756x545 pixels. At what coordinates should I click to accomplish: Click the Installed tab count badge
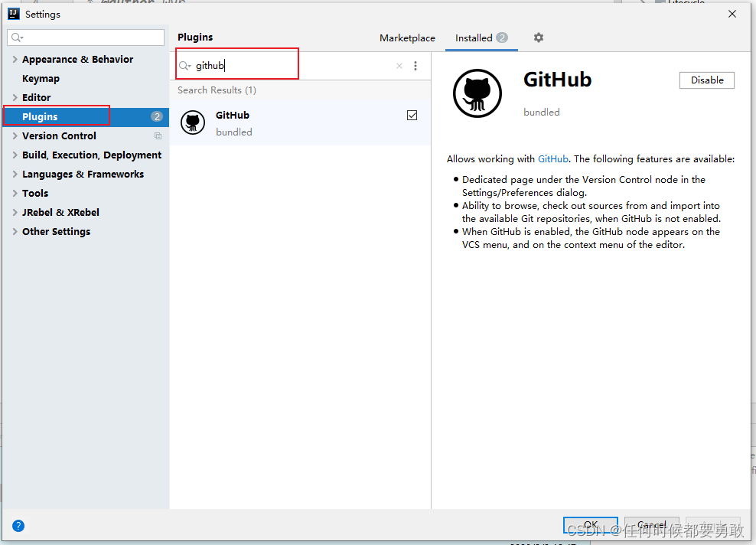tap(502, 38)
